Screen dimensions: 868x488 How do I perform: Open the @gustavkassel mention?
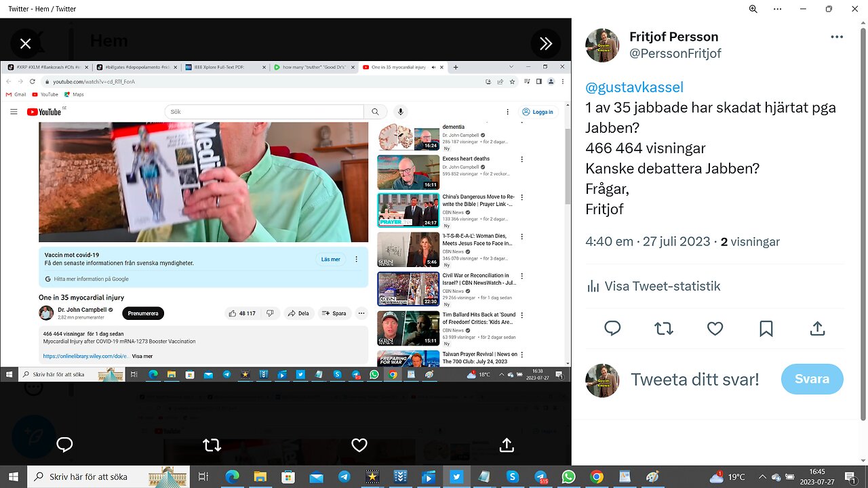(x=634, y=87)
